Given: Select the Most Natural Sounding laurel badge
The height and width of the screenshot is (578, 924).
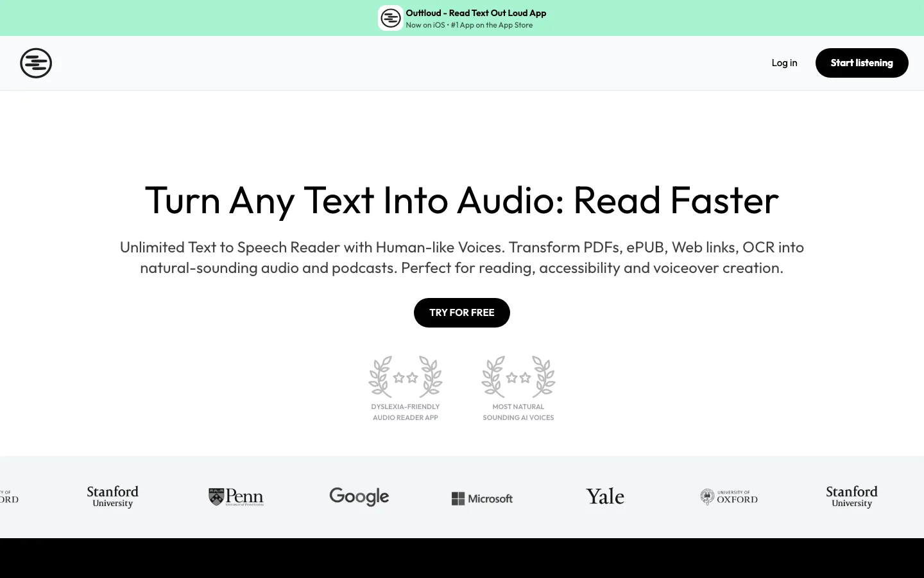Looking at the screenshot, I should pyautogui.click(x=518, y=376).
